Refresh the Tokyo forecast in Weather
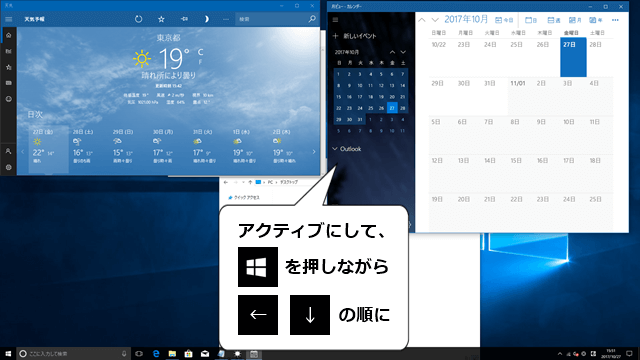 click(x=139, y=19)
